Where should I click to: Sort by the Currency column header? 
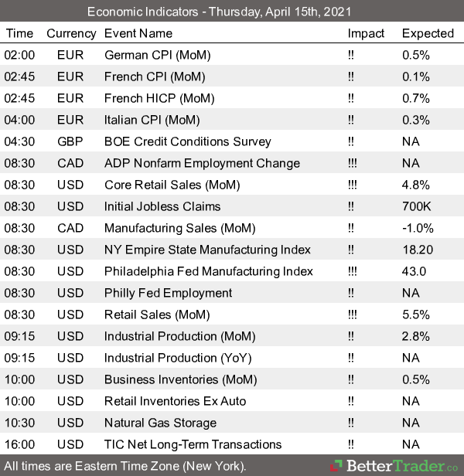click(x=71, y=33)
